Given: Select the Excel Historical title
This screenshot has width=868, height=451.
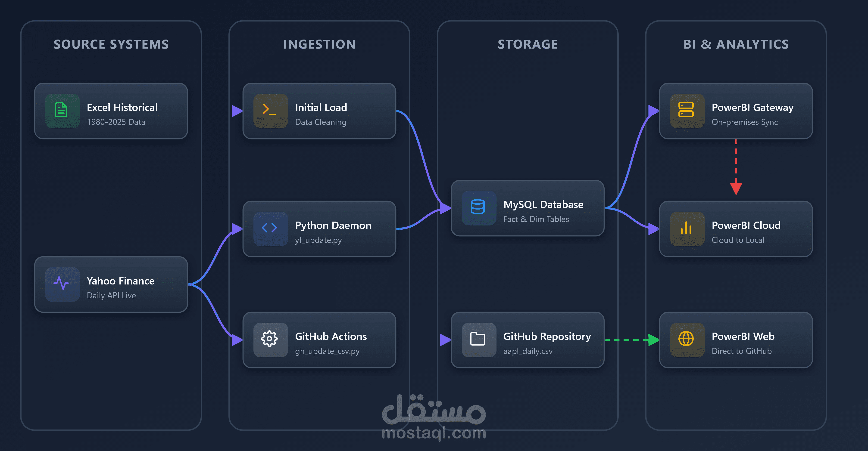Looking at the screenshot, I should [x=122, y=107].
